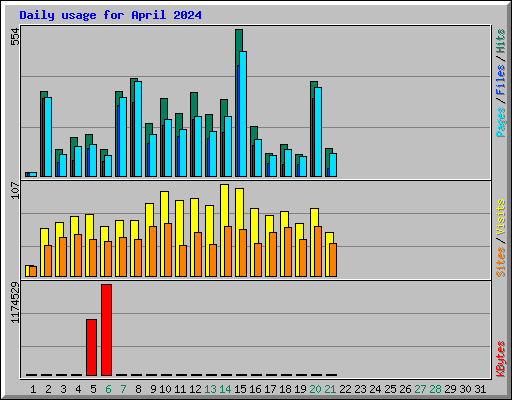Click the cyan pages bar for day 8
This screenshot has height=400, width=512.
click(x=138, y=129)
